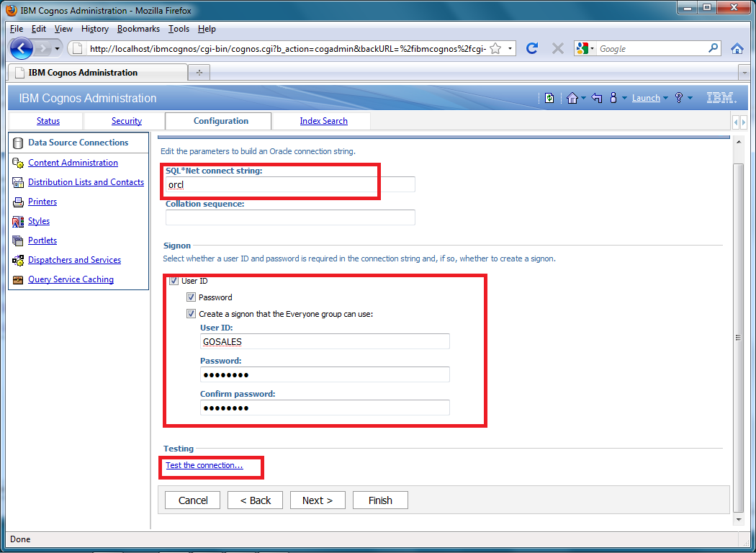Open Content Administration link
Viewport: 756px width, 553px height.
point(73,163)
